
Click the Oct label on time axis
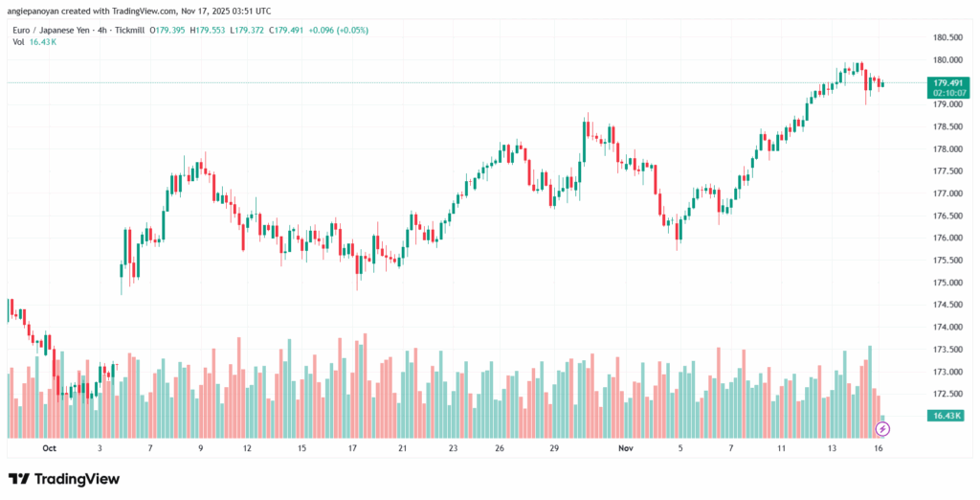[50, 447]
